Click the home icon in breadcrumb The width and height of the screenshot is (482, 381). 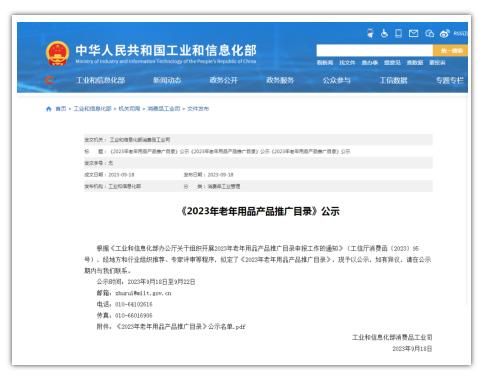[x=49, y=109]
